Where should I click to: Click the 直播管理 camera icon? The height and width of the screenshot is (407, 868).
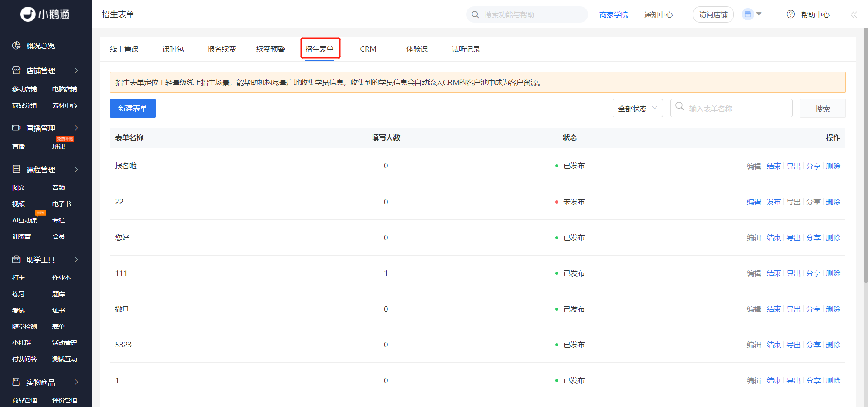(16, 128)
